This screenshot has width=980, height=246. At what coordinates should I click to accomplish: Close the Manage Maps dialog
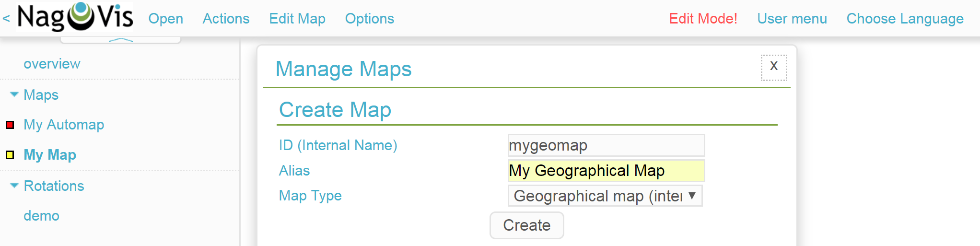(x=774, y=68)
